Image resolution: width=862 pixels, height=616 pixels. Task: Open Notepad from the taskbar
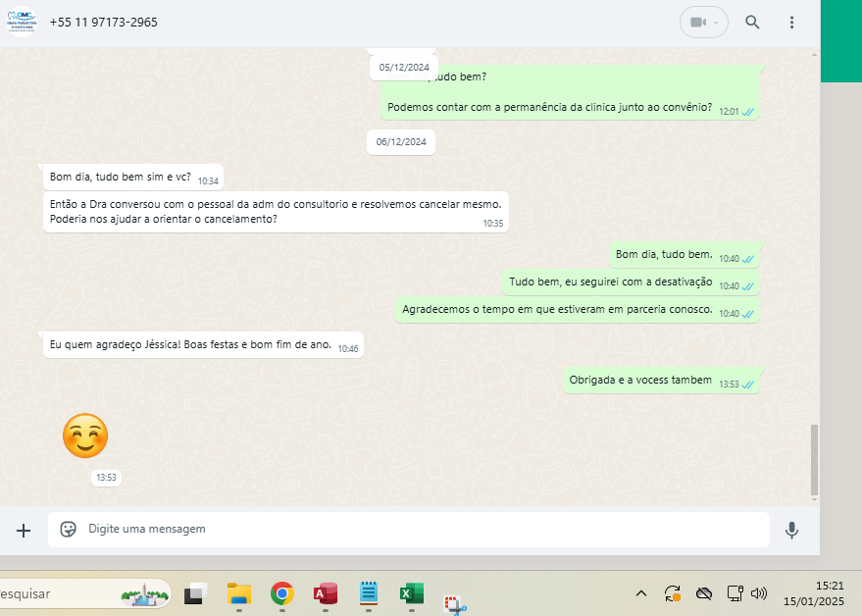tap(369, 593)
